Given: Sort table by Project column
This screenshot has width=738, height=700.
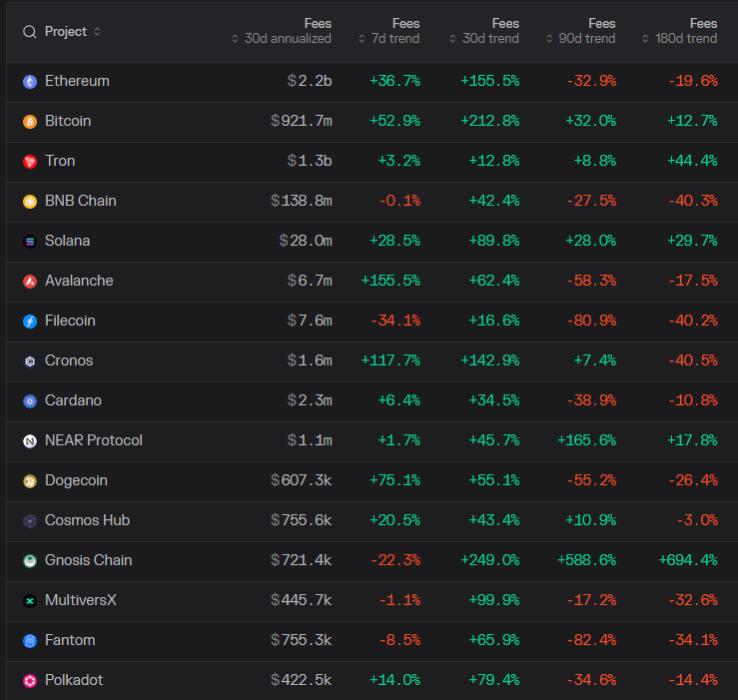Looking at the screenshot, I should point(72,32).
